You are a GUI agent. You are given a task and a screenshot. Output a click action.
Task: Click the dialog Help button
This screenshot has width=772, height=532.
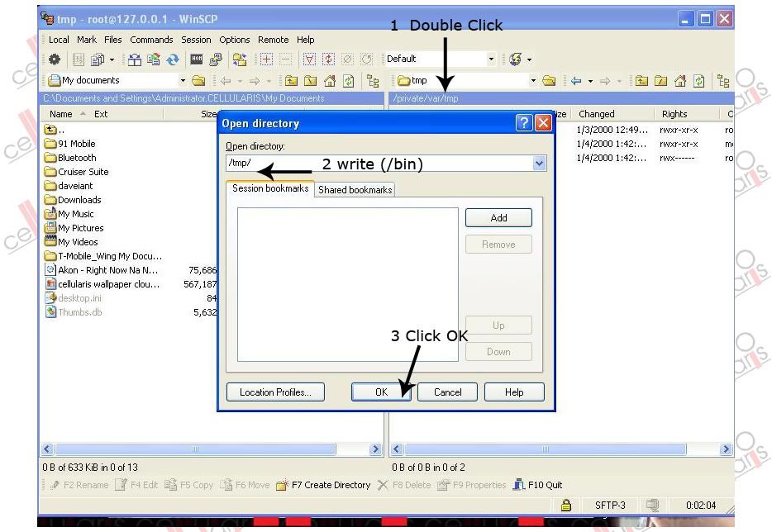pyautogui.click(x=514, y=392)
